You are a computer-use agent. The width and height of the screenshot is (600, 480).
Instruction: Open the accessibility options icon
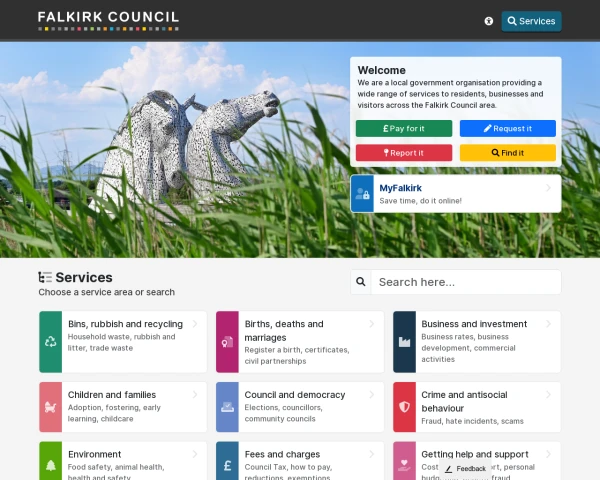pos(489,21)
